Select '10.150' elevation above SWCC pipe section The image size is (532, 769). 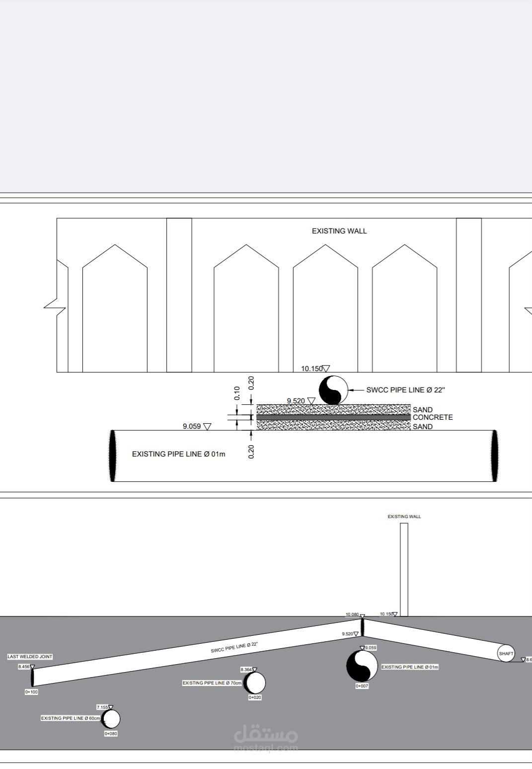(x=312, y=369)
